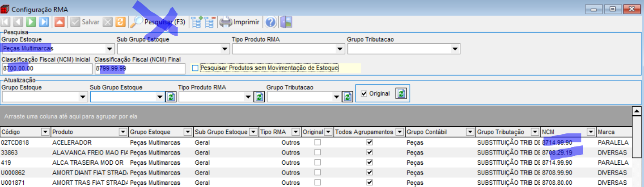Open Todos Agrupamentos column filter dropdown
This screenshot has height=187, width=644.
[399, 132]
